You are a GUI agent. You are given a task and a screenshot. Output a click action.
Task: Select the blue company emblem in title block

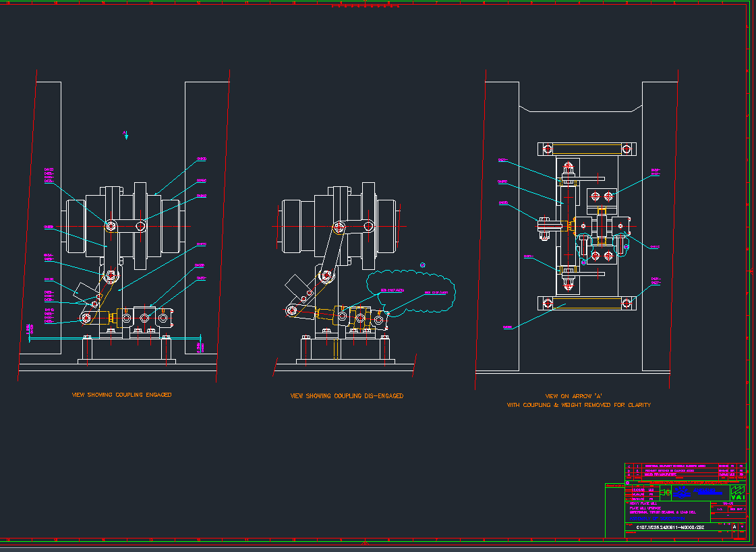tap(682, 492)
